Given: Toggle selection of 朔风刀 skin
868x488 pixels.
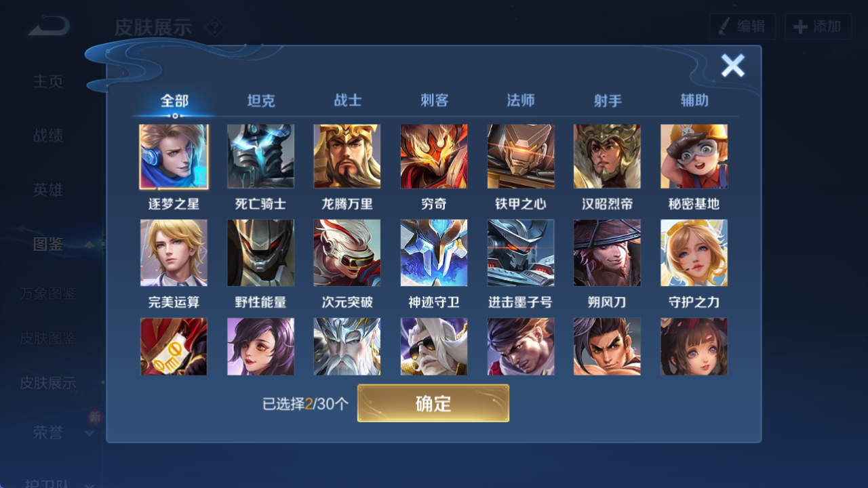Looking at the screenshot, I should (608, 253).
